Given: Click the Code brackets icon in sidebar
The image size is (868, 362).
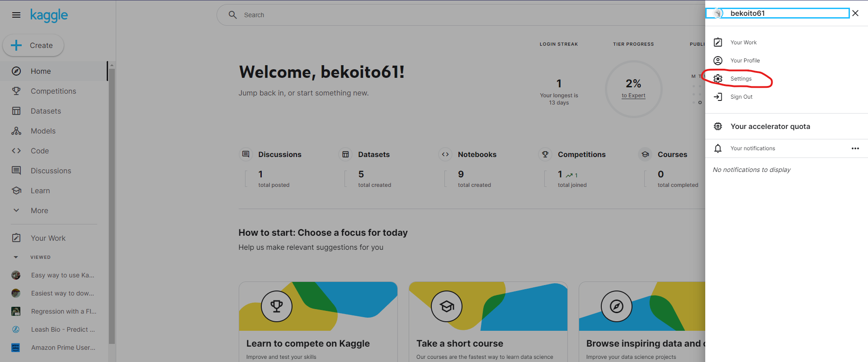Looking at the screenshot, I should [x=16, y=151].
